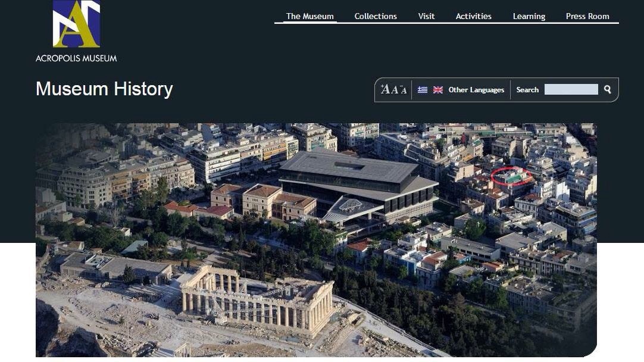Open the Collections menu
Image resolution: width=644 pixels, height=362 pixels.
pos(376,16)
